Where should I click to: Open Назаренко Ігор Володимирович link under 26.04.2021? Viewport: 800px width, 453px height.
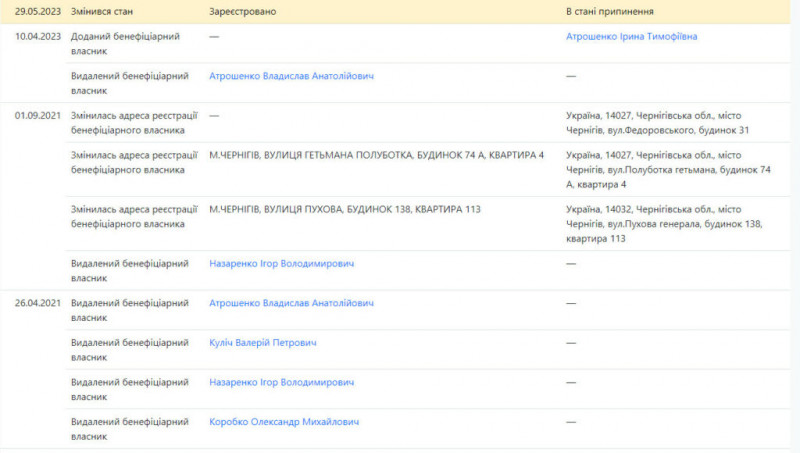tap(282, 382)
